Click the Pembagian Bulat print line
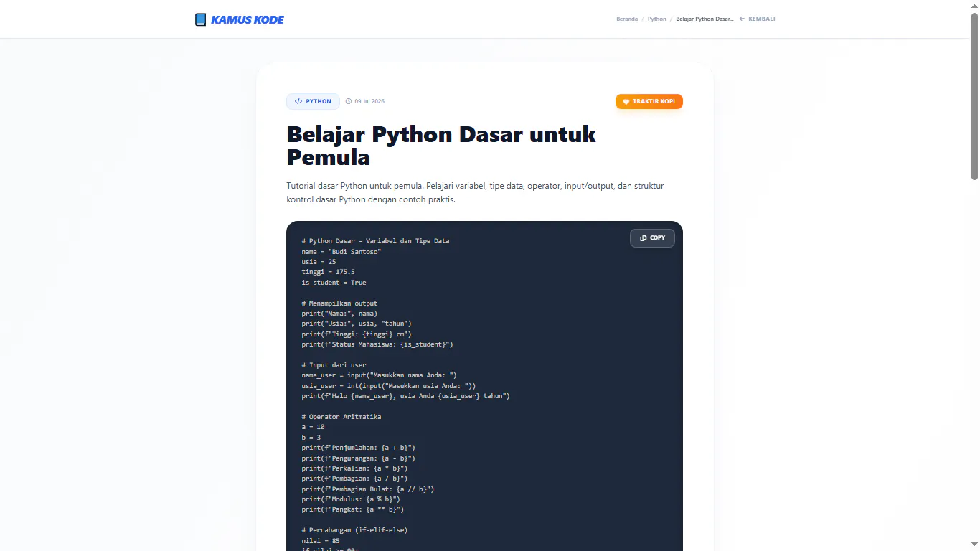Image resolution: width=980 pixels, height=551 pixels. 368,489
